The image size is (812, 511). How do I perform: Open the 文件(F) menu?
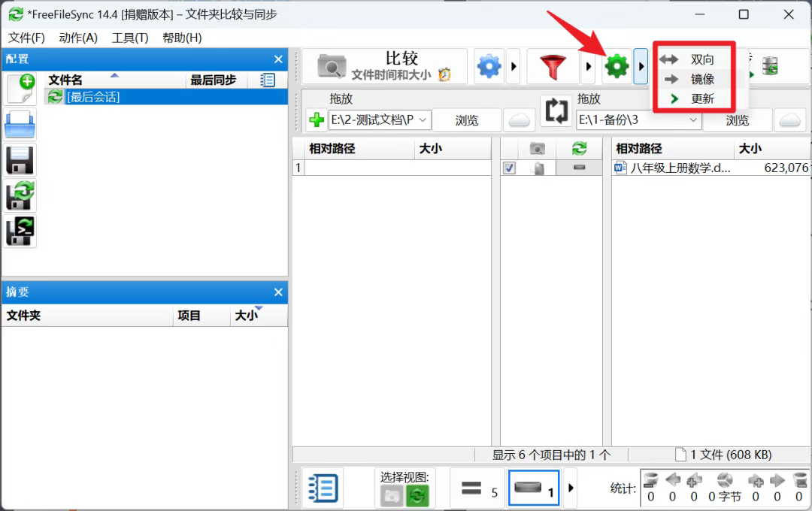(26, 38)
